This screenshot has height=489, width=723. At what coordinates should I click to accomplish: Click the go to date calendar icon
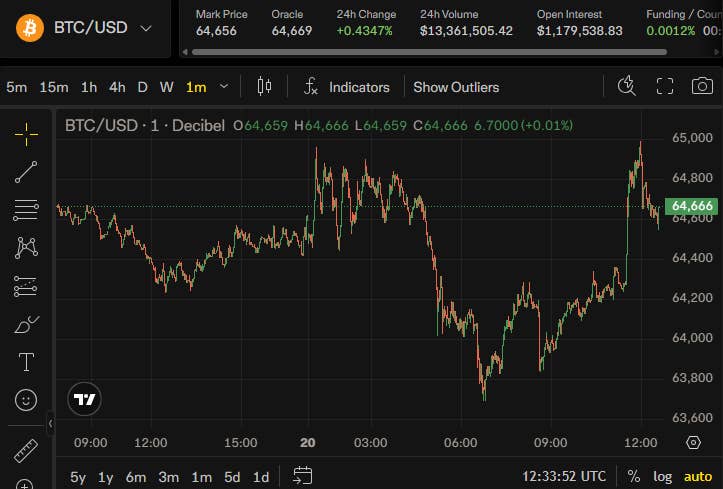click(303, 476)
